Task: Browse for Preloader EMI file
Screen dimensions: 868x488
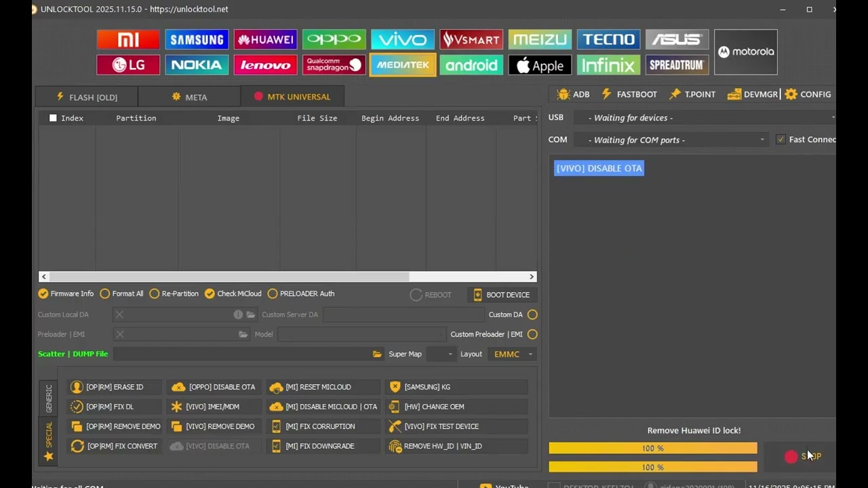Action: click(243, 334)
